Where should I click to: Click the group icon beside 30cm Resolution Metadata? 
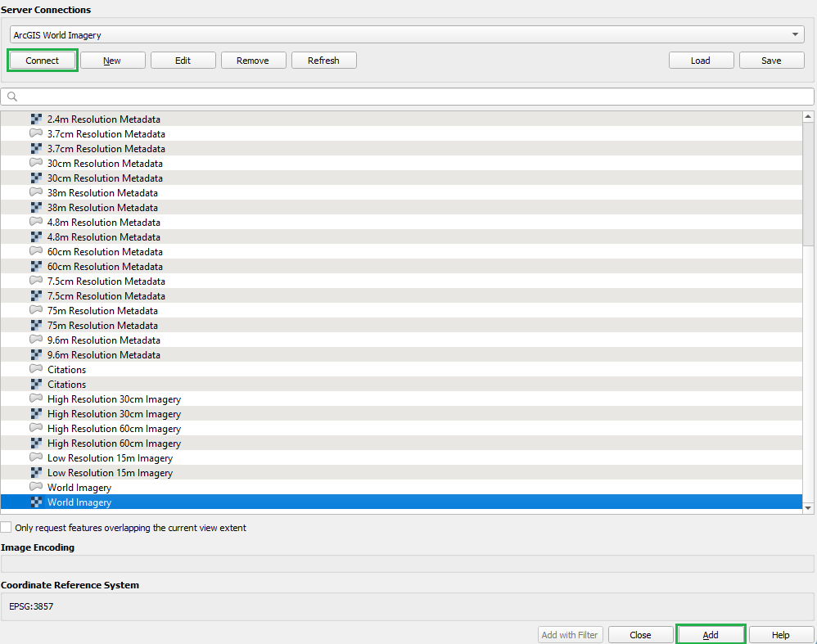point(36,163)
